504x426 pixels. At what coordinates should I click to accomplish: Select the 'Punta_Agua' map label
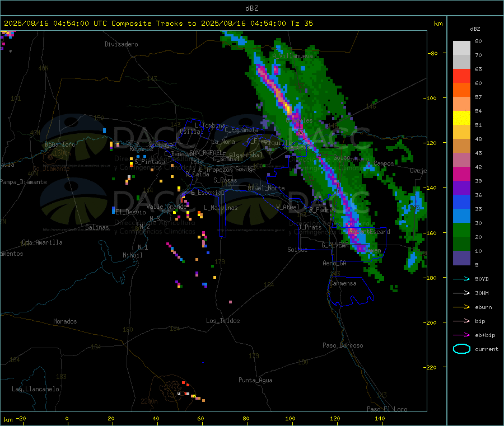click(255, 380)
